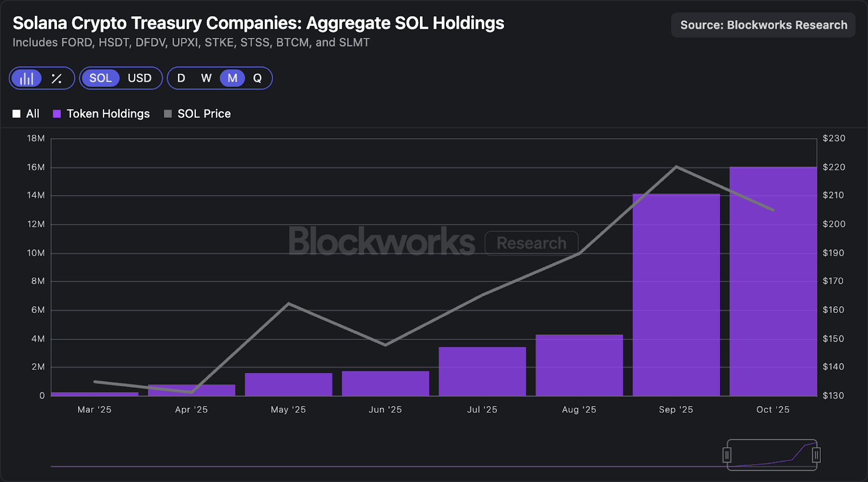The height and width of the screenshot is (482, 868).
Task: Click the Mar '25 holdings bar
Action: (x=94, y=394)
